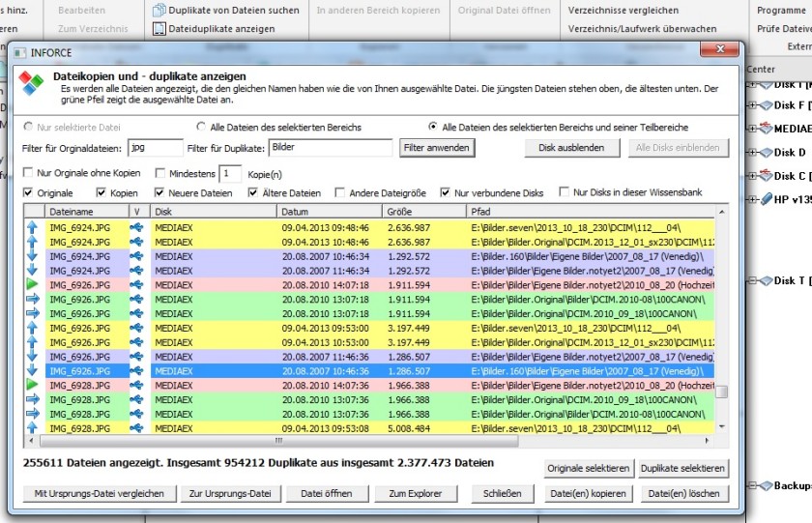Enable 'Andere Dateigröße' checkbox
The width and height of the screenshot is (812, 523).
(340, 192)
